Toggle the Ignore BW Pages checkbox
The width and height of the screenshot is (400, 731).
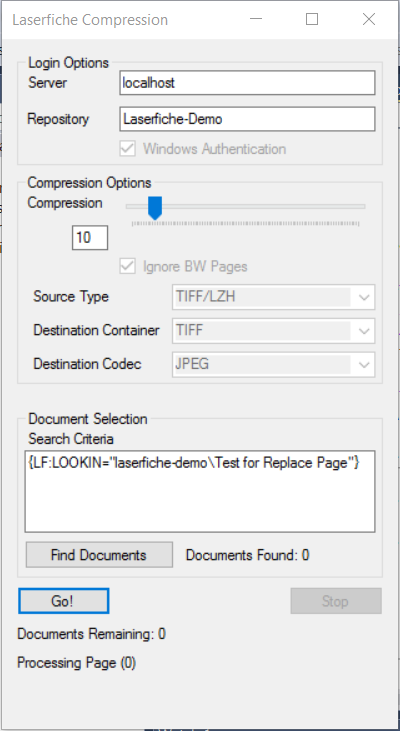(127, 266)
